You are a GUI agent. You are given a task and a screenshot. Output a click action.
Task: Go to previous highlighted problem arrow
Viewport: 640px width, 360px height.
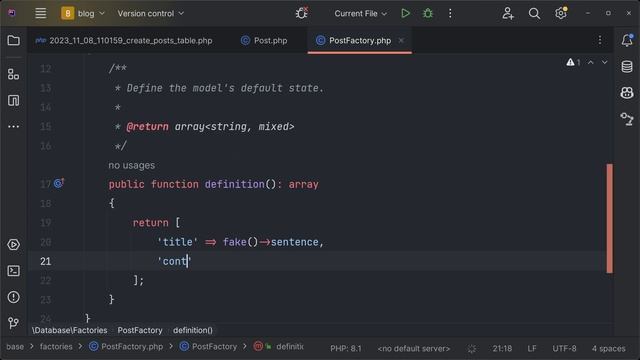coord(591,62)
